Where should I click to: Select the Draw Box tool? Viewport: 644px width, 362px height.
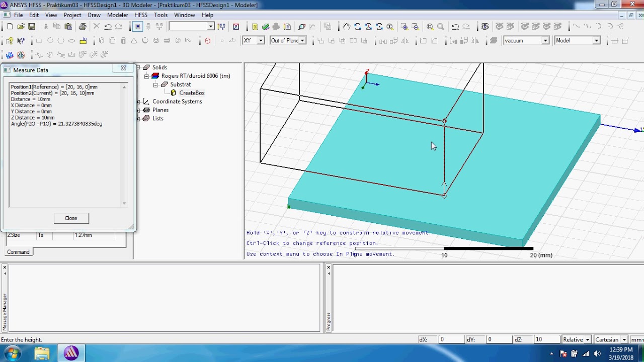pos(102,41)
